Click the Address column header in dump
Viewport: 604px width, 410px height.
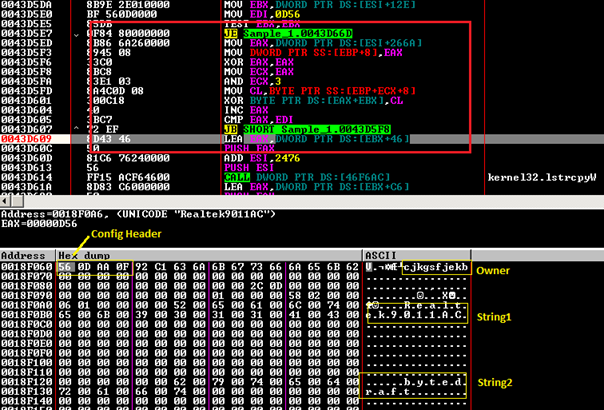pyautogui.click(x=24, y=255)
